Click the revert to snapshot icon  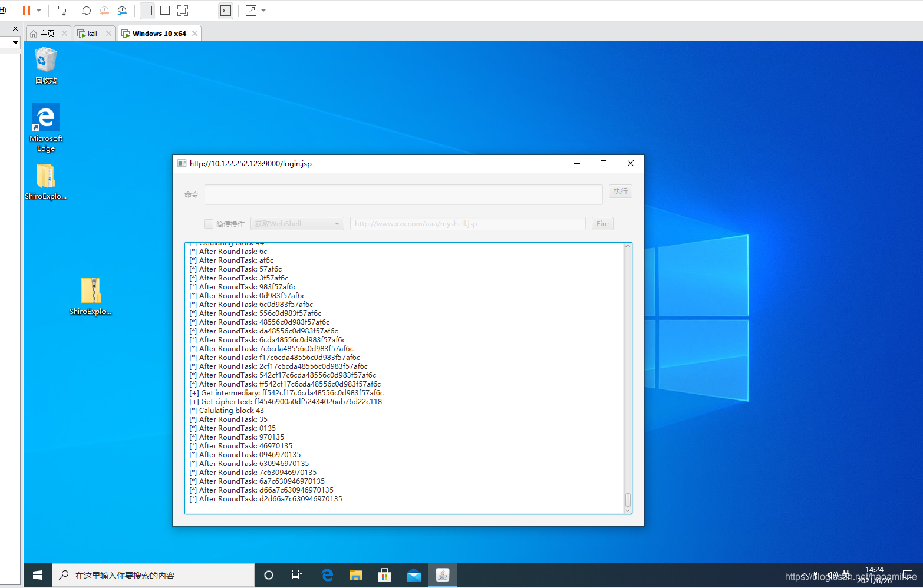(x=104, y=11)
